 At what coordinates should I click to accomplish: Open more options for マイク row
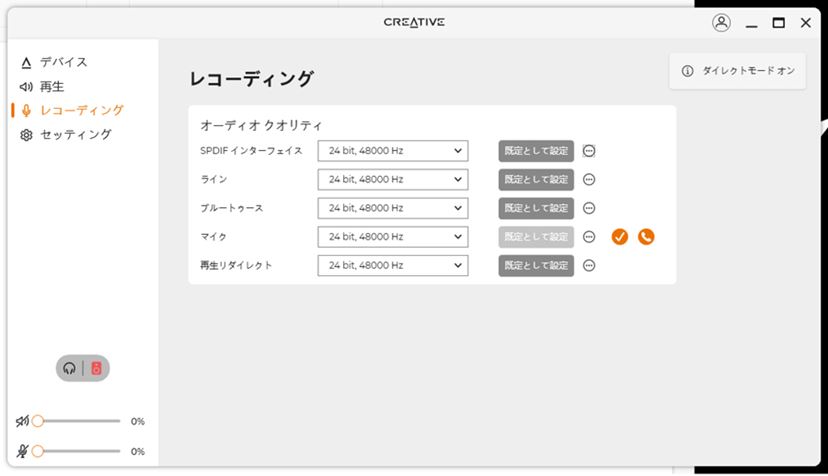589,237
